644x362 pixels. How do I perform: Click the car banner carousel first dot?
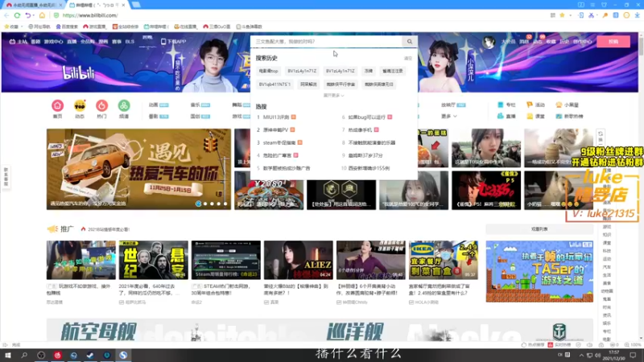pyautogui.click(x=198, y=204)
